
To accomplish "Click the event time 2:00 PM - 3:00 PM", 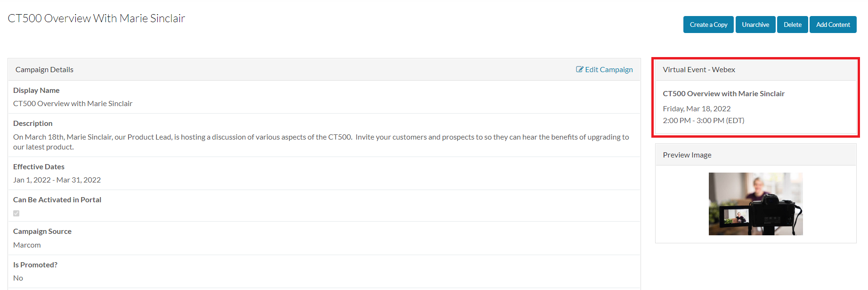I will click(x=703, y=120).
